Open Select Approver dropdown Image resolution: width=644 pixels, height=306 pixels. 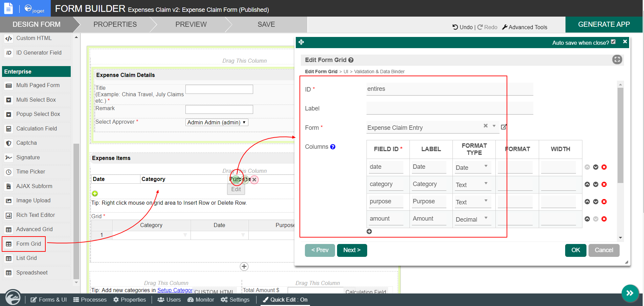click(217, 122)
